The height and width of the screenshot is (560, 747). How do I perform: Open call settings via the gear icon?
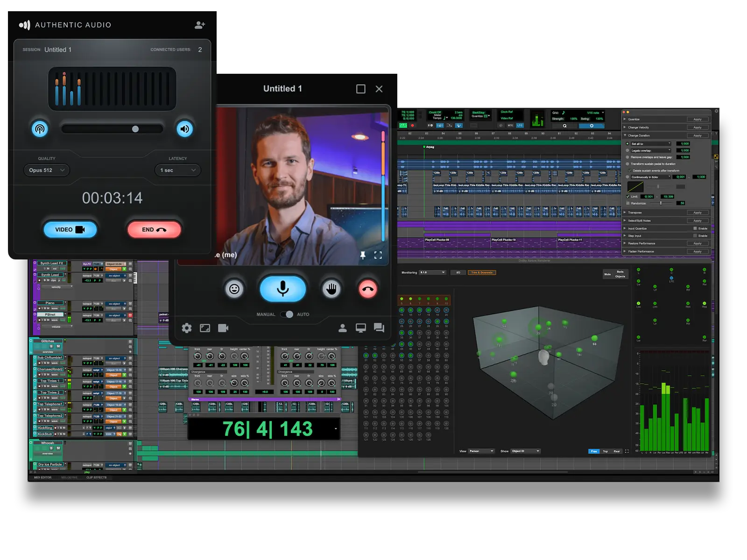pos(187,328)
